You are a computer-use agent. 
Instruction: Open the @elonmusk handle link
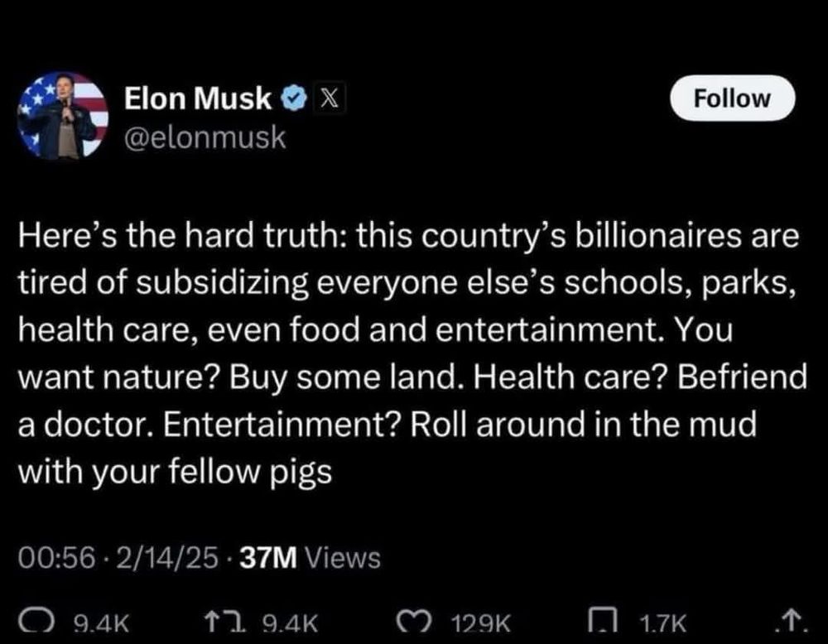[205, 137]
